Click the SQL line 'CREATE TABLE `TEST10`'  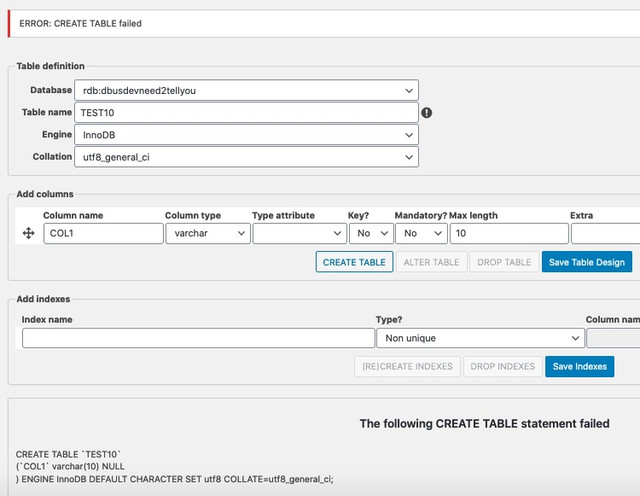coord(68,454)
